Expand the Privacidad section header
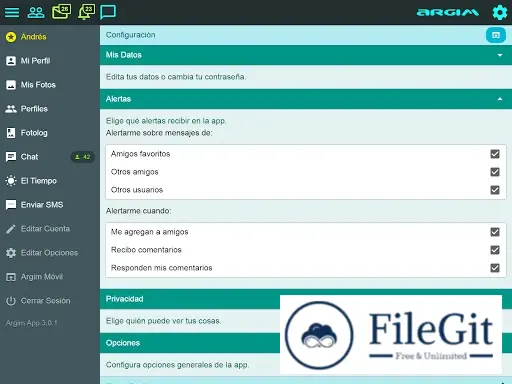512x384 pixels. point(306,299)
